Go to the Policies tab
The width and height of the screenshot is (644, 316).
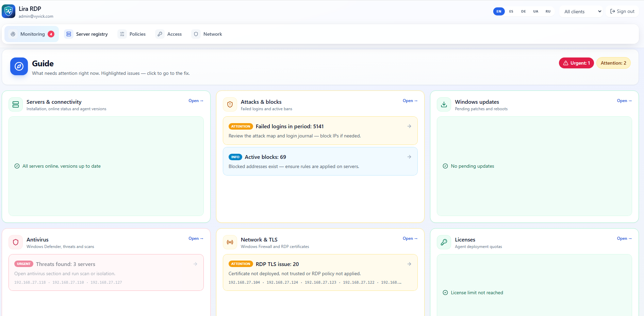[132, 34]
